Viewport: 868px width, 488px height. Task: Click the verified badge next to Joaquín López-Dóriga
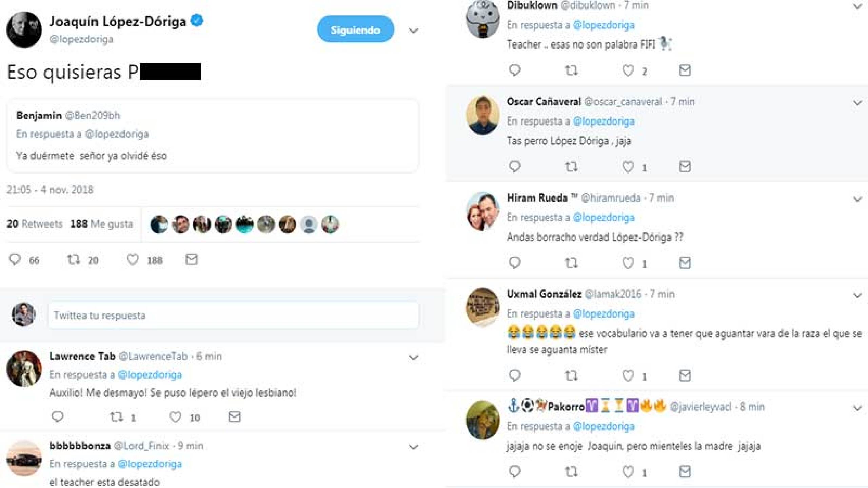(197, 21)
